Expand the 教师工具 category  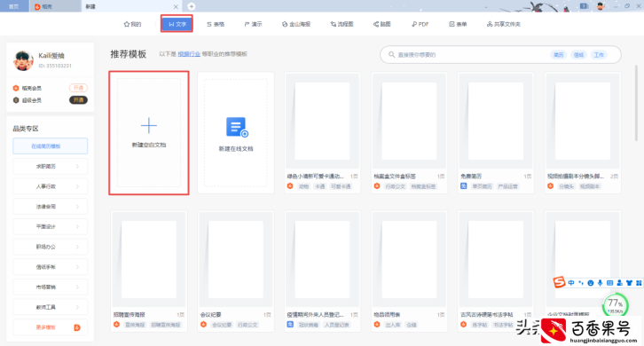click(x=50, y=307)
